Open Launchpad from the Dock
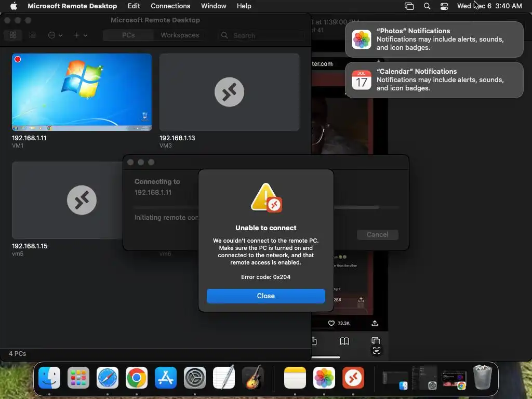 point(78,378)
